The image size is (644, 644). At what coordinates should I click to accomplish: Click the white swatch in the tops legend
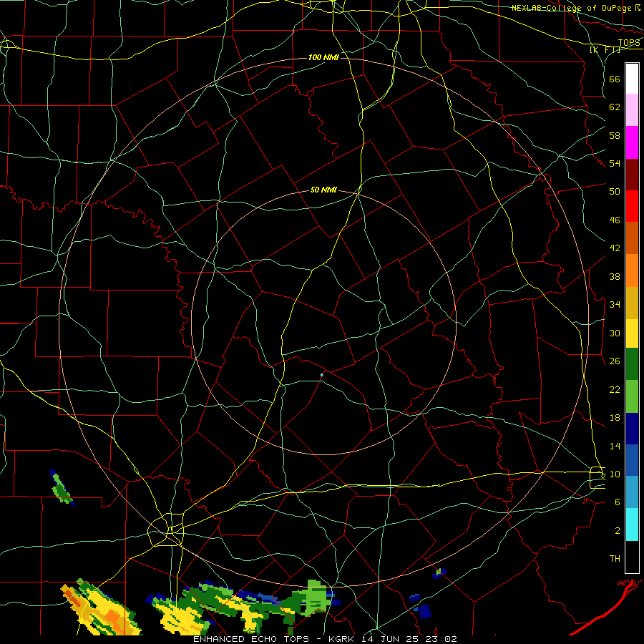coord(632,79)
